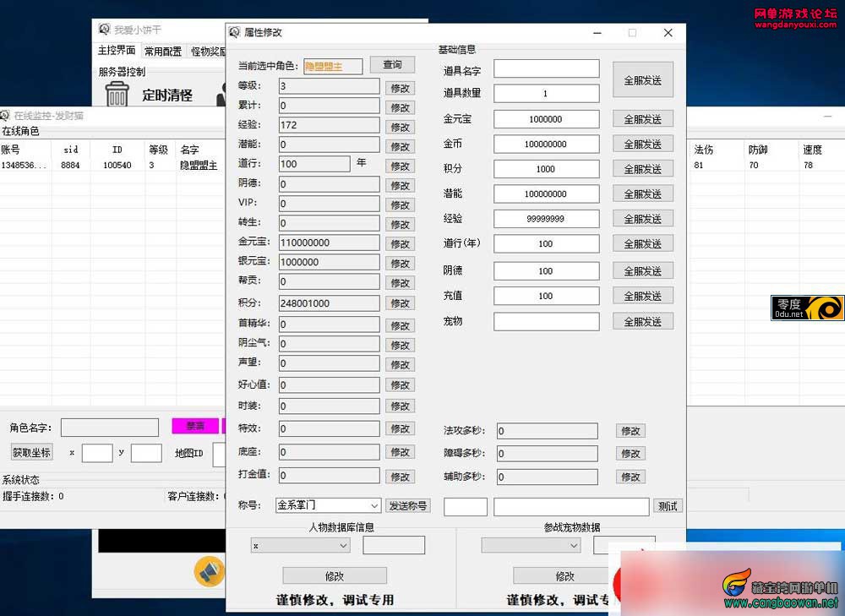Click 全服发送 for 宠物
This screenshot has height=616, width=845.
click(642, 322)
